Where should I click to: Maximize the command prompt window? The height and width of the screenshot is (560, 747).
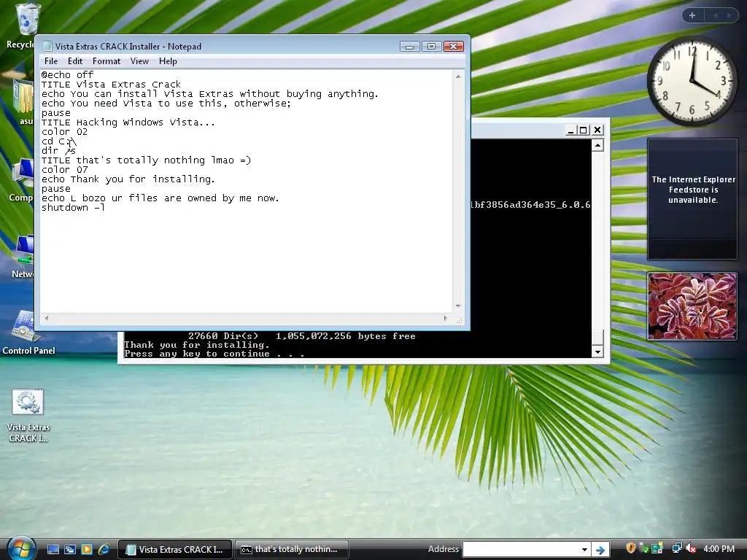[584, 130]
